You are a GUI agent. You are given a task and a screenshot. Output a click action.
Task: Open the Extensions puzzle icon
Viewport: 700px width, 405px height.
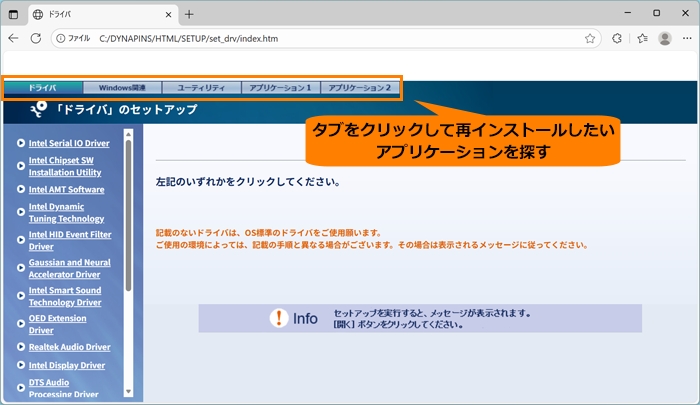(x=617, y=38)
